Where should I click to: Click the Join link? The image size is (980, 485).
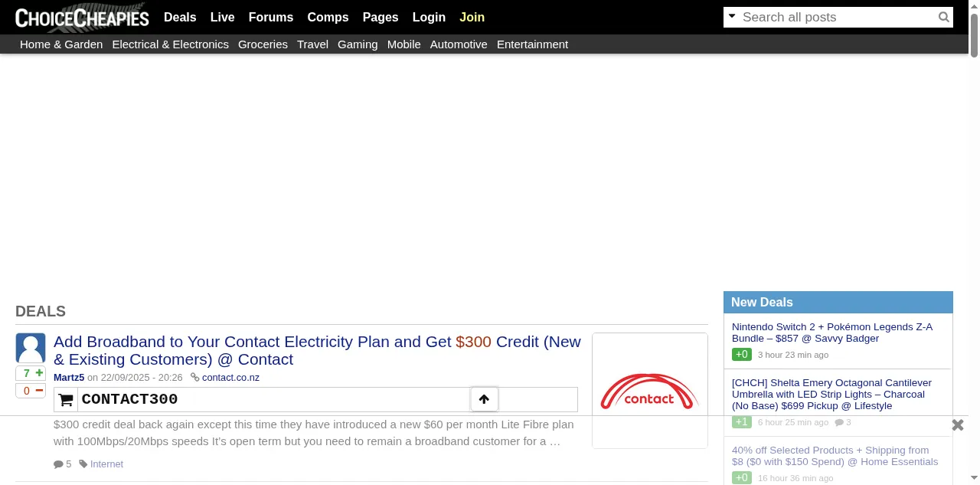(472, 17)
